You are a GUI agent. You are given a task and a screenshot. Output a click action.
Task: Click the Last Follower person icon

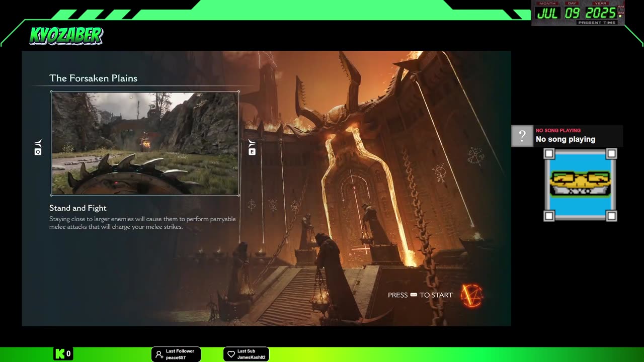[x=159, y=354]
